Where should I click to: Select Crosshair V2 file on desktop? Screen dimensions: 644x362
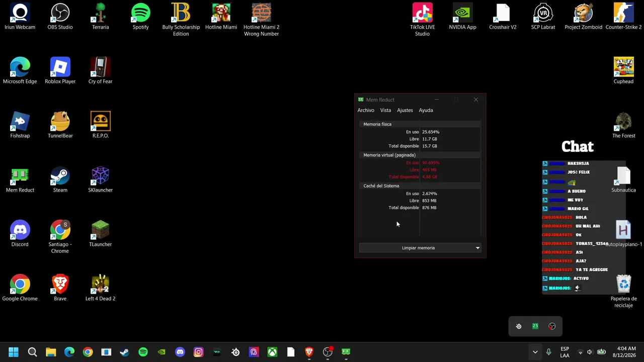[503, 17]
